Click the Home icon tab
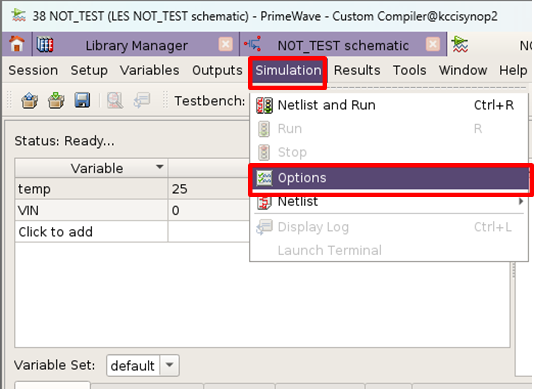 coord(17,44)
